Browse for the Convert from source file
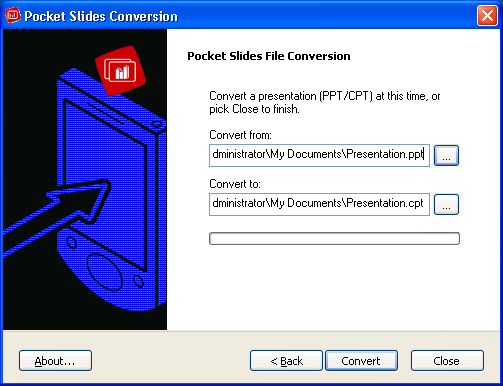 (x=446, y=155)
